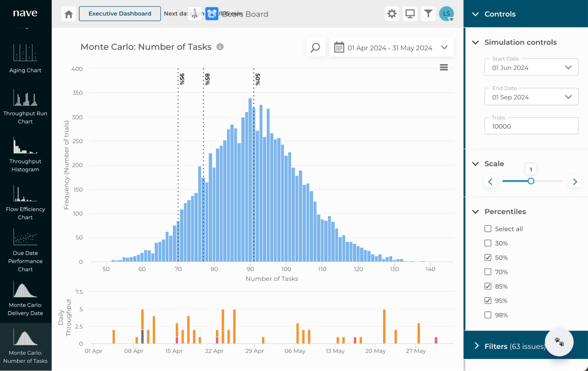Open the board filter icon in the toolbar

[428, 14]
